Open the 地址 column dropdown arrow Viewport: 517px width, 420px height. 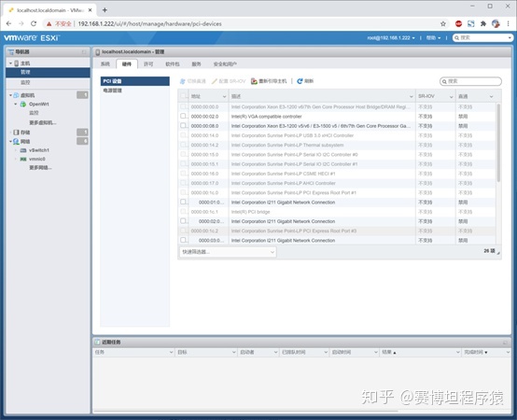(x=224, y=96)
